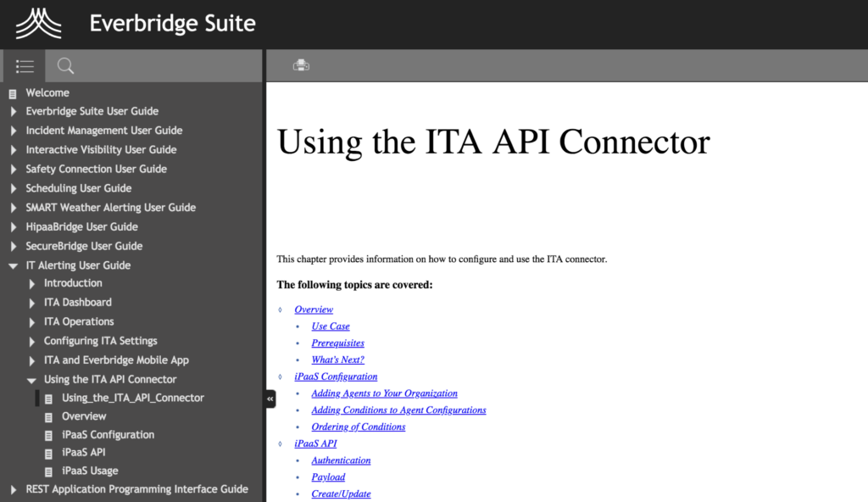
Task: Select Safety Connection User Guide entry
Action: (97, 169)
